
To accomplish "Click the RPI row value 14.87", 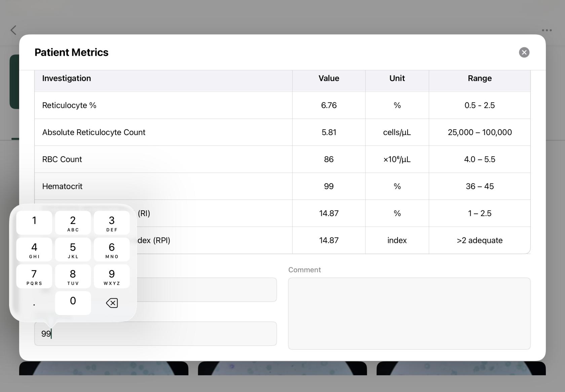I will click(329, 241).
